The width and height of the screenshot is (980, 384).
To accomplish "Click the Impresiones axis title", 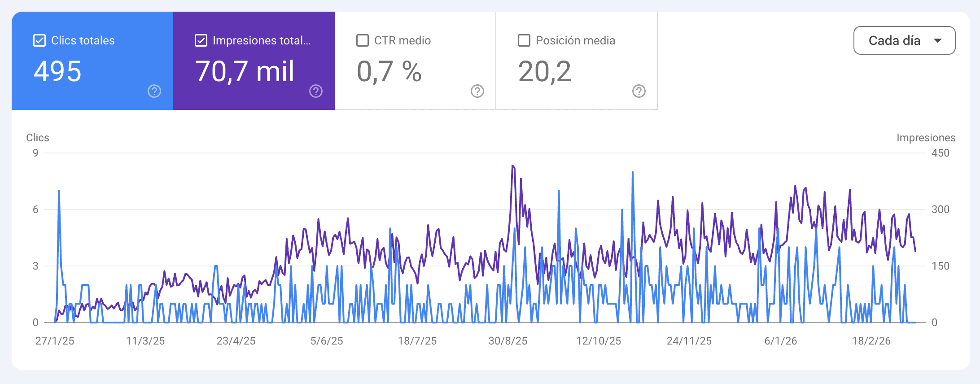I will coord(926,138).
